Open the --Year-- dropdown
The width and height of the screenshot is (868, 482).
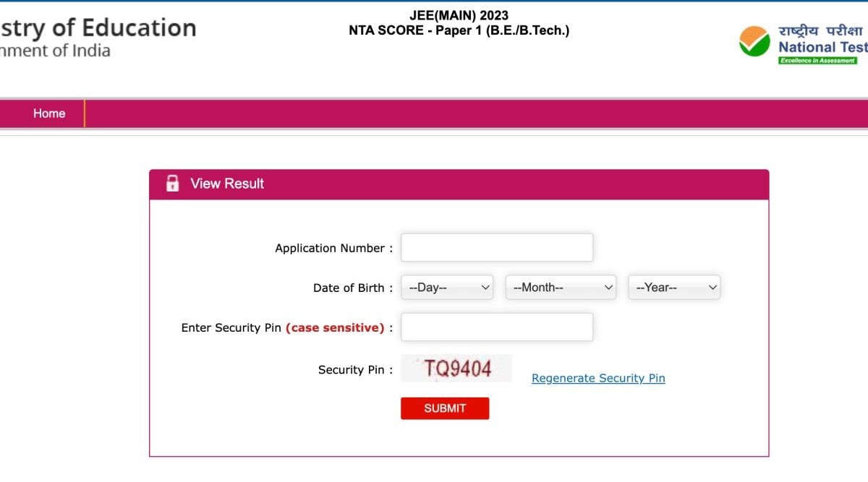pyautogui.click(x=673, y=287)
